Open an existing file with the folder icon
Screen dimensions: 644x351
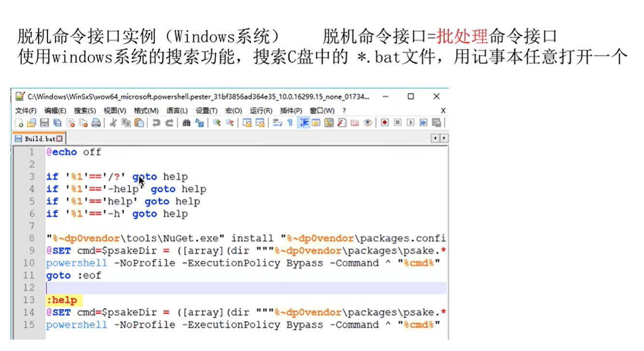31,122
